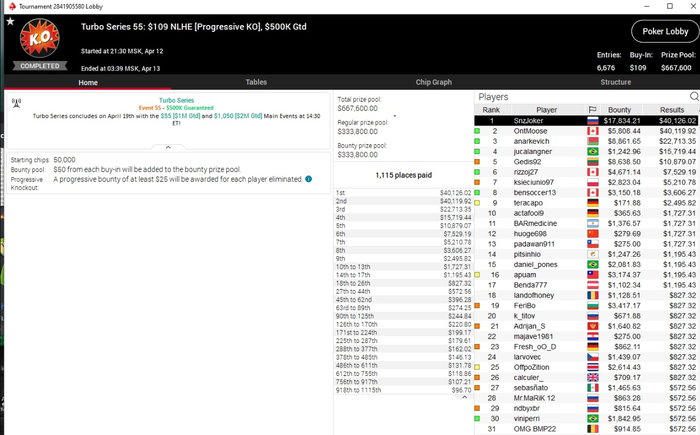Sort by Bounty column header
Screen dimensions: 700x435
619,110
